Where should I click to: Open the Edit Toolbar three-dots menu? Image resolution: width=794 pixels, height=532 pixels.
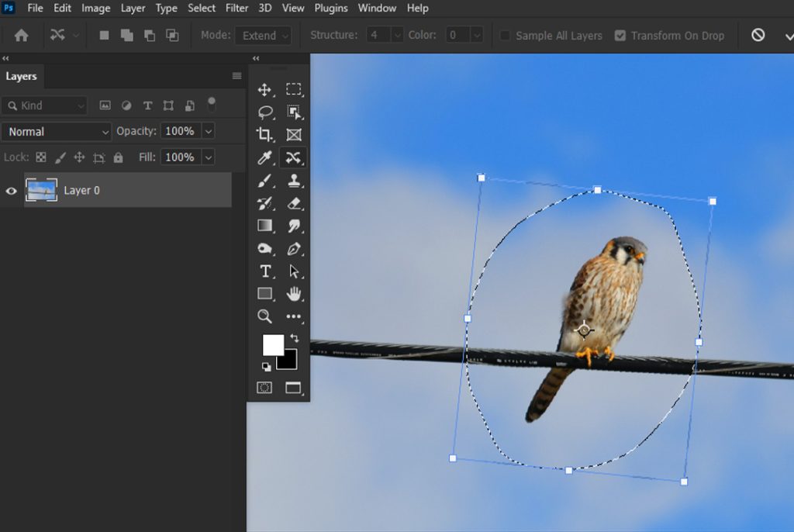click(294, 316)
